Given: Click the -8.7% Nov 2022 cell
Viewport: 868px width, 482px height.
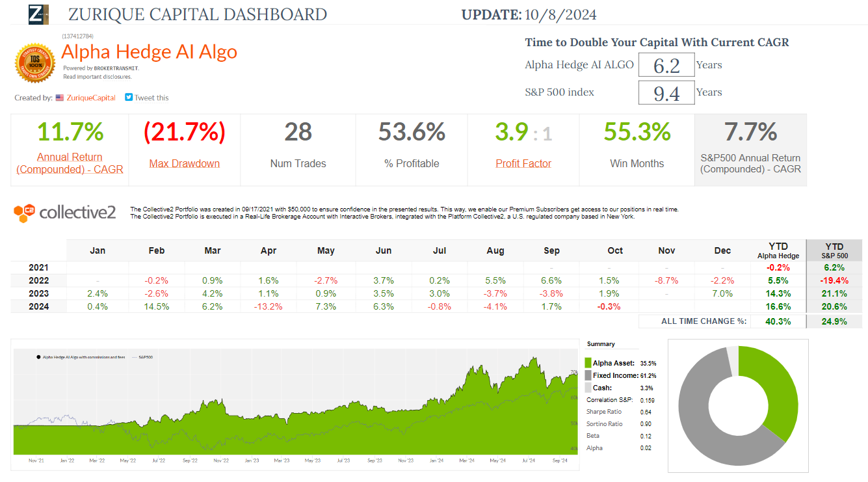Looking at the screenshot, I should click(x=666, y=280).
